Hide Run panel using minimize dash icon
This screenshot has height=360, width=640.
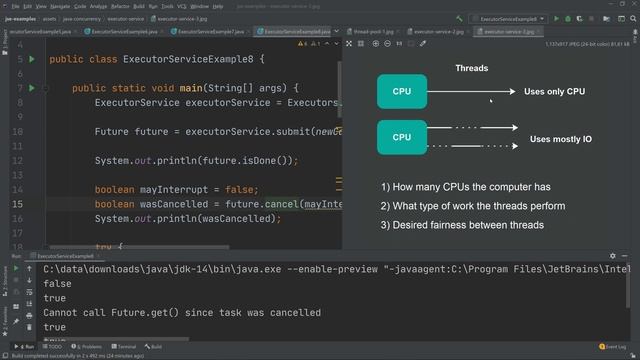click(624, 256)
